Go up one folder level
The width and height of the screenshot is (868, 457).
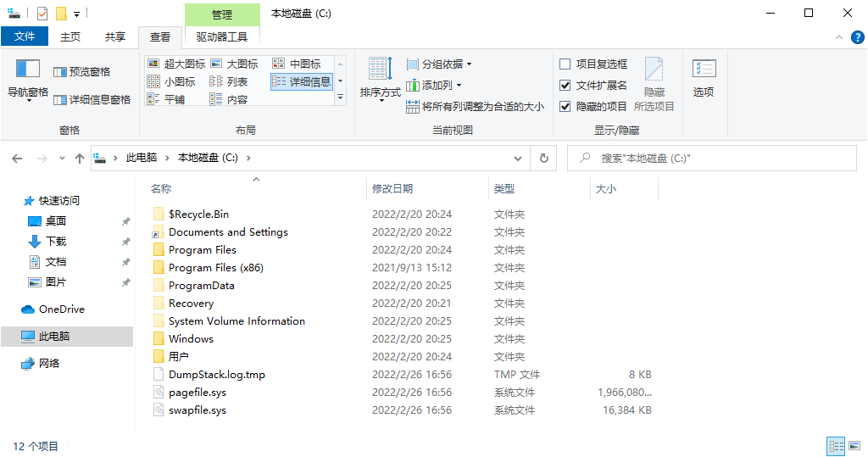80,159
